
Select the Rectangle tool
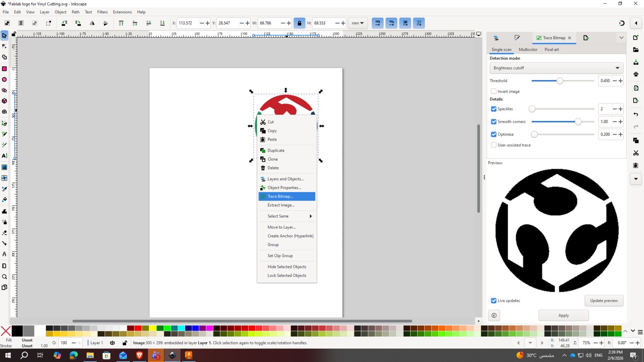pyautogui.click(x=4, y=68)
